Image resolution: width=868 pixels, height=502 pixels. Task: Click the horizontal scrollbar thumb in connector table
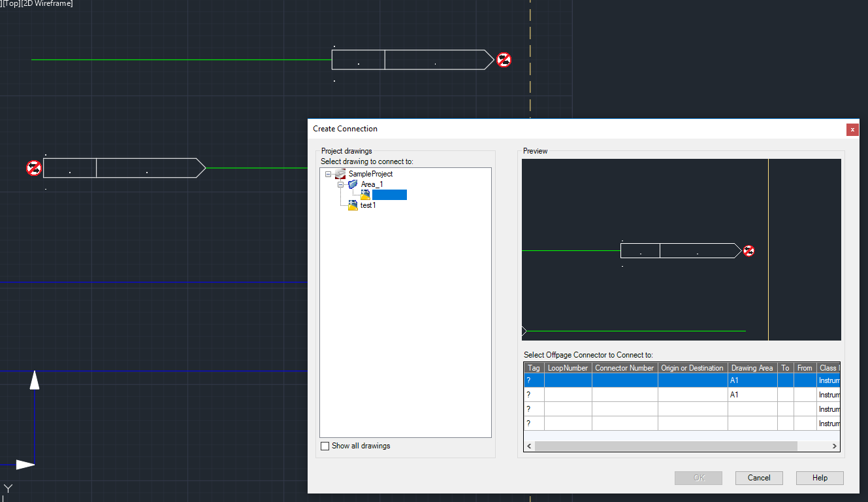point(666,446)
